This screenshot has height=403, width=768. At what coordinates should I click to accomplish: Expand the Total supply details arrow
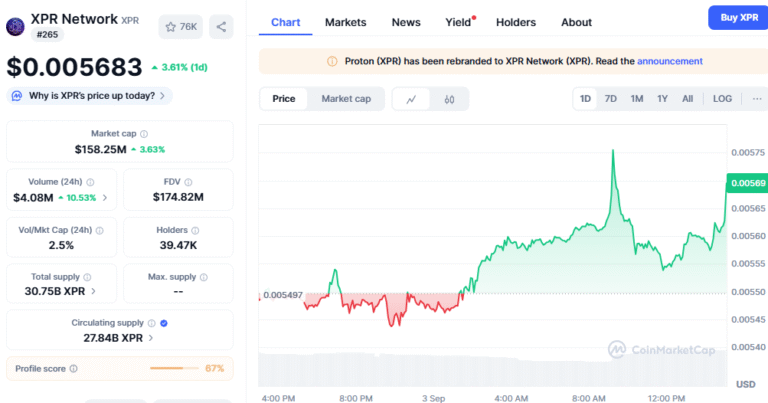coord(94,291)
